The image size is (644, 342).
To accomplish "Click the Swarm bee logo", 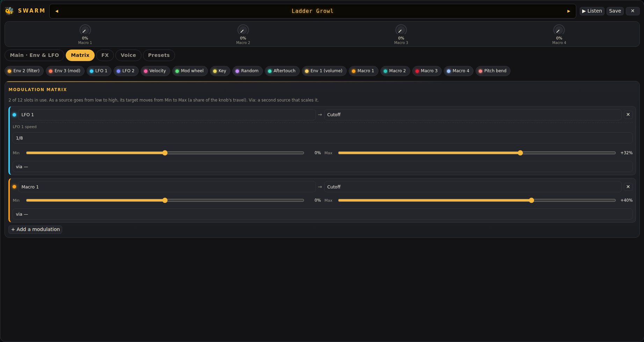I will point(9,11).
